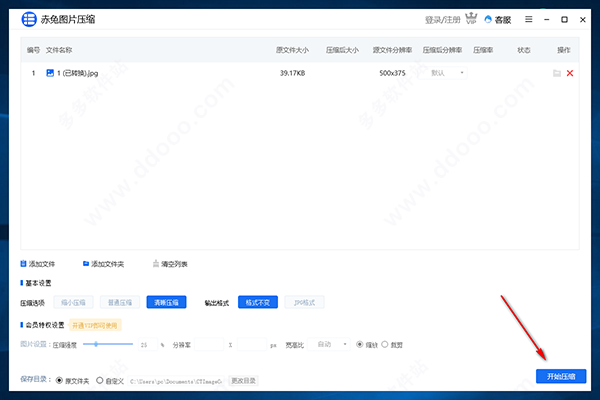Image resolution: width=600 pixels, height=400 pixels.
Task: Click 清空列表 to clear the list
Action: pos(170,264)
